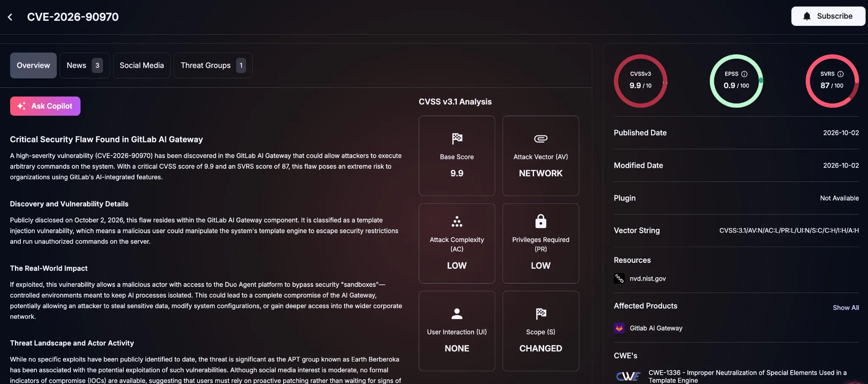This screenshot has height=384, width=868.
Task: Click the nvd.nist.gov link icon
Action: 619,278
